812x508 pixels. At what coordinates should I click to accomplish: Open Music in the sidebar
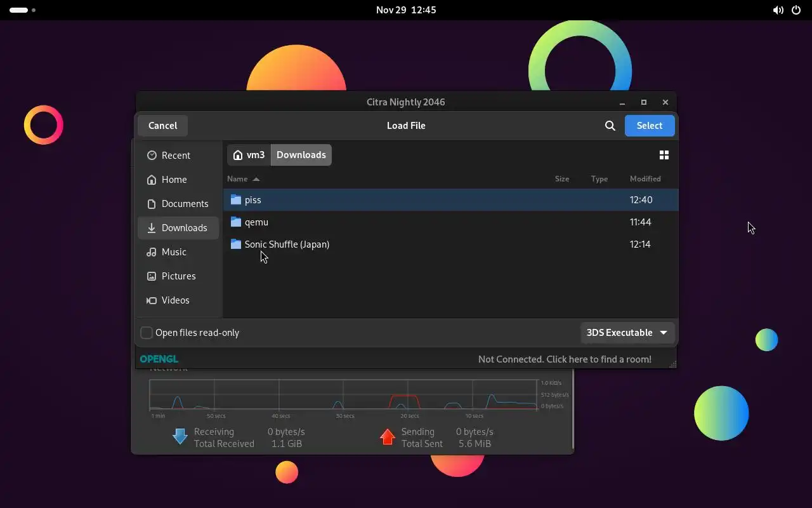pos(178,252)
